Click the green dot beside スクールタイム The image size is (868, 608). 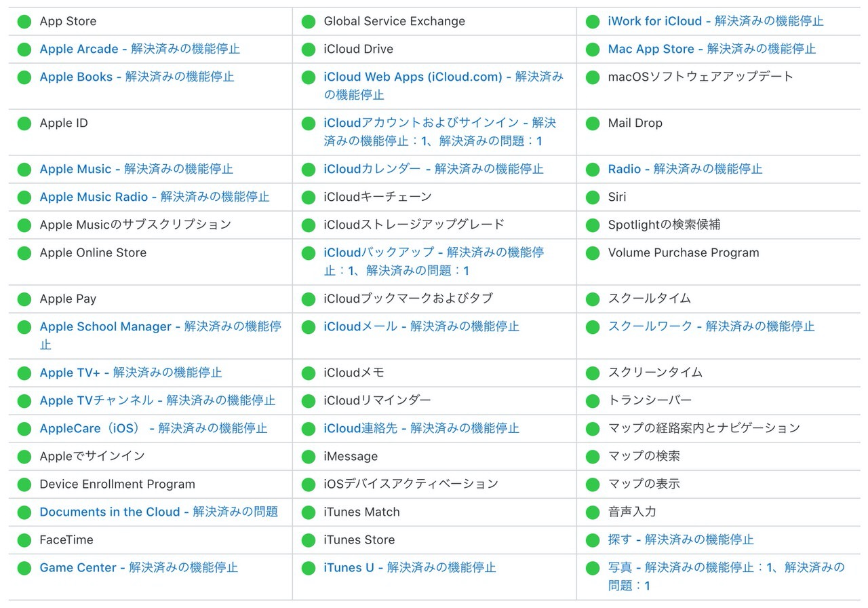click(x=593, y=299)
